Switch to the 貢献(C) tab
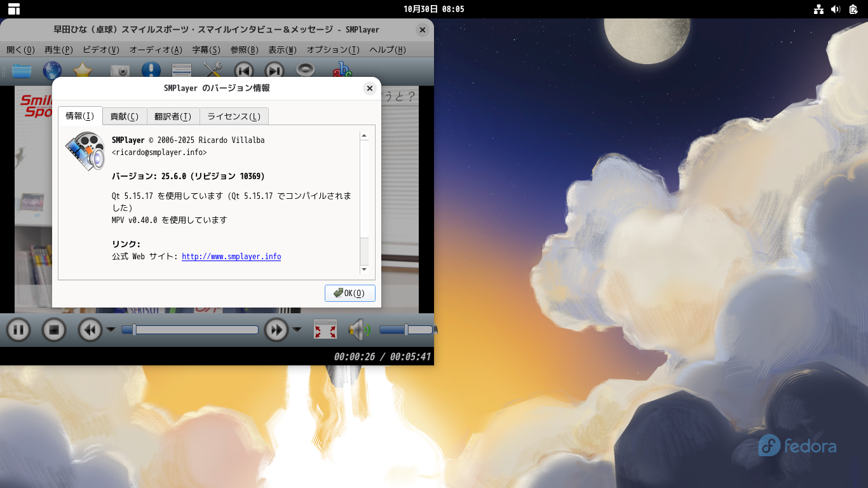 click(x=125, y=117)
